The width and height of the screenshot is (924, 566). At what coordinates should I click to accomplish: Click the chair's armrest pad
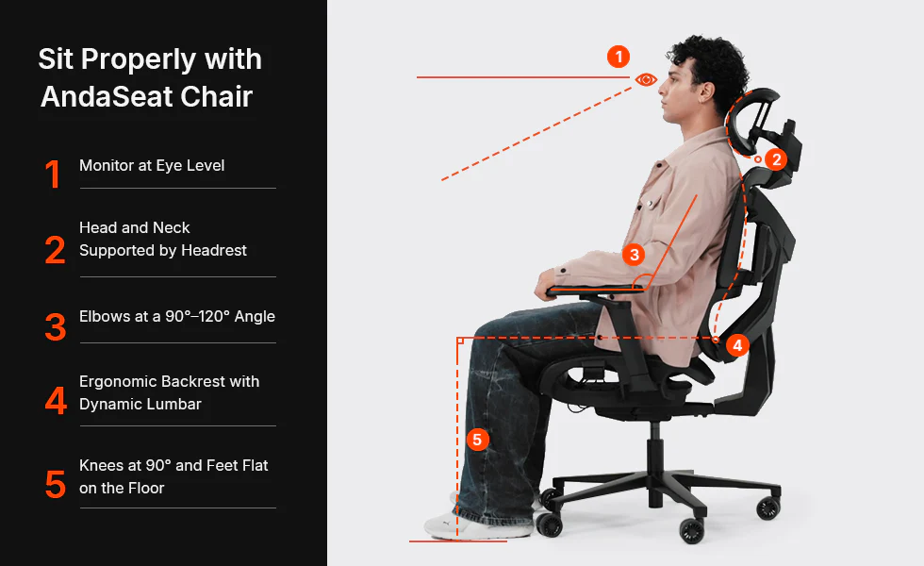pos(595,290)
